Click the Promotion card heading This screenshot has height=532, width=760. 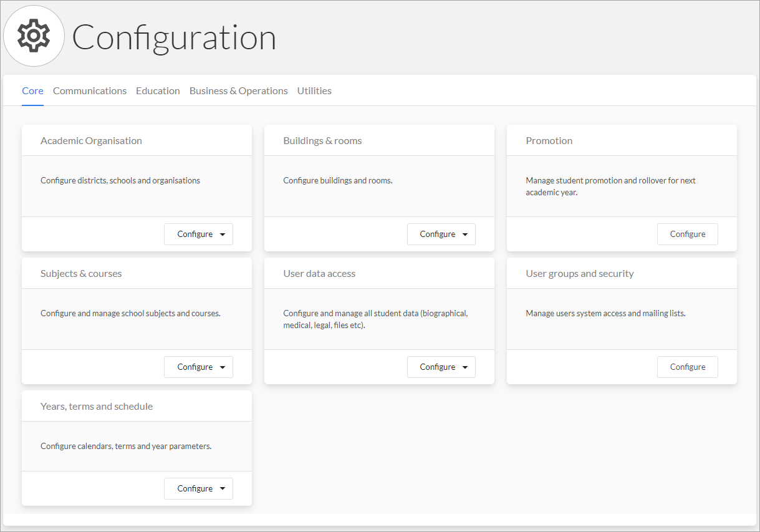pos(549,141)
